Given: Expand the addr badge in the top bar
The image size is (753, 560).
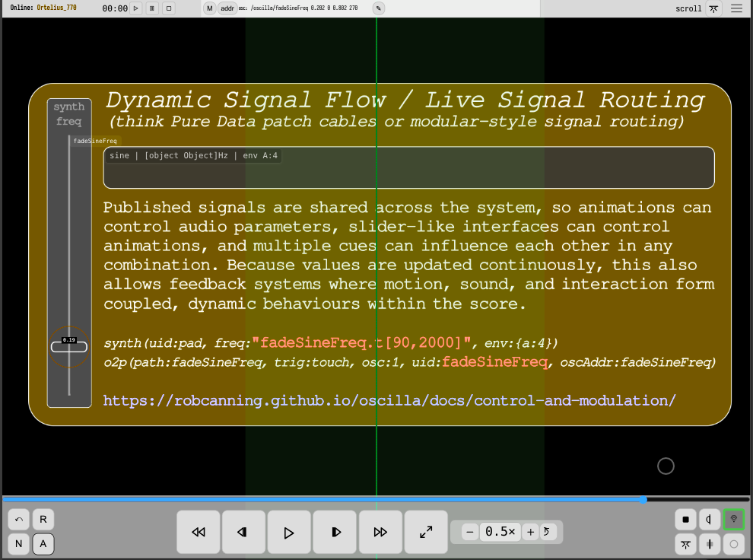Looking at the screenshot, I should (x=227, y=8).
